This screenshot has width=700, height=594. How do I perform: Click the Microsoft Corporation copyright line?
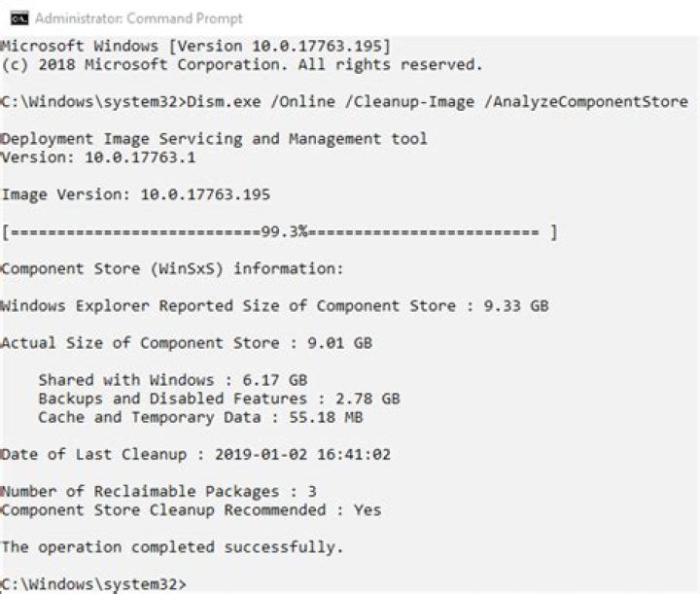click(x=241, y=65)
